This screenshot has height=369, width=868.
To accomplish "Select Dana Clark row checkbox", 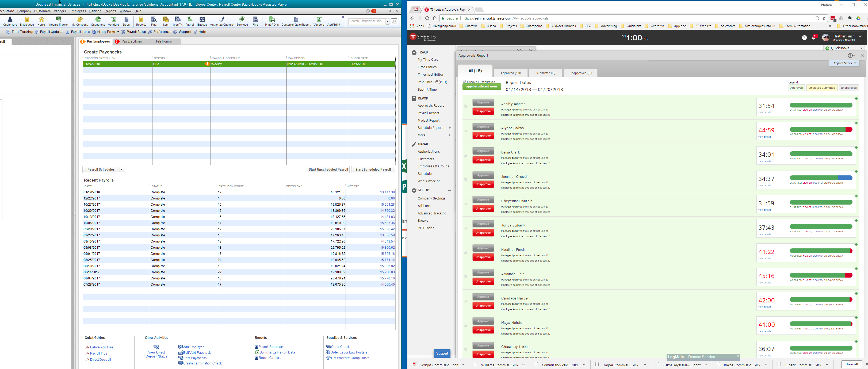I will (465, 155).
